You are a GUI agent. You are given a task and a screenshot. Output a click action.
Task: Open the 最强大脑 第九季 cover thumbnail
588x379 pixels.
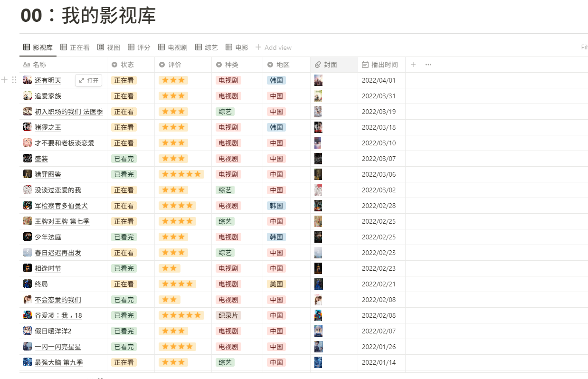318,362
